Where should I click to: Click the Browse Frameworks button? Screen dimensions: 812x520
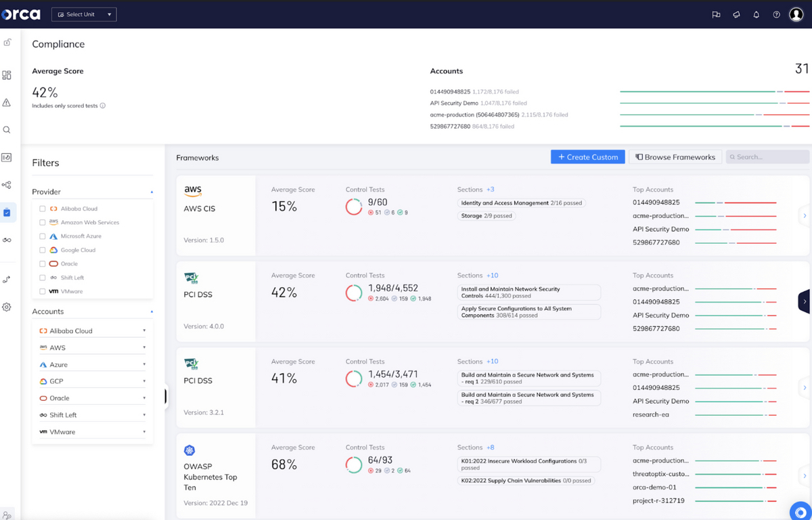pyautogui.click(x=675, y=156)
